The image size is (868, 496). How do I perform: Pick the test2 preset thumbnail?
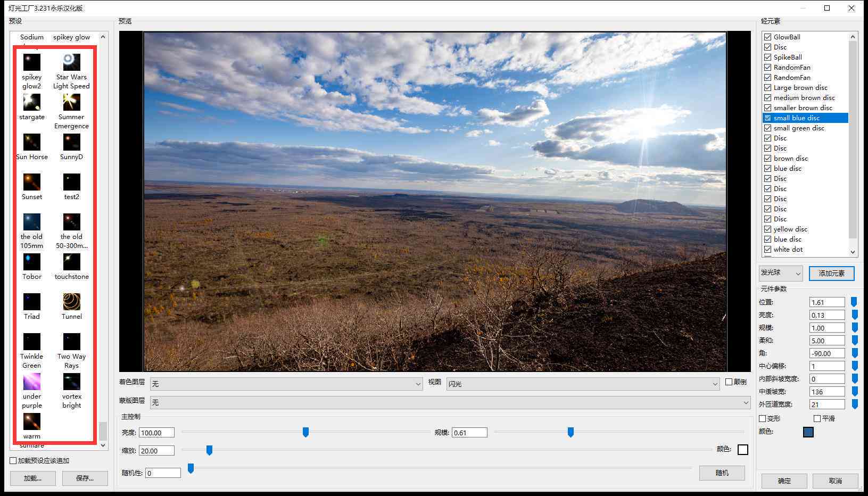(71, 182)
